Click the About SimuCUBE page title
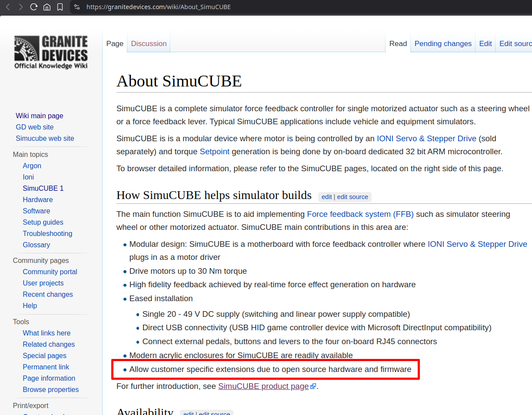Screen dimensions: 532x415 (179, 81)
